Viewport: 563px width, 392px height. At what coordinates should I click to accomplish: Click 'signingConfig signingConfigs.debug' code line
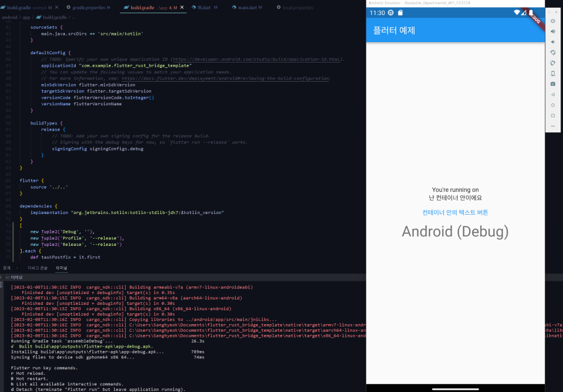pos(97,149)
